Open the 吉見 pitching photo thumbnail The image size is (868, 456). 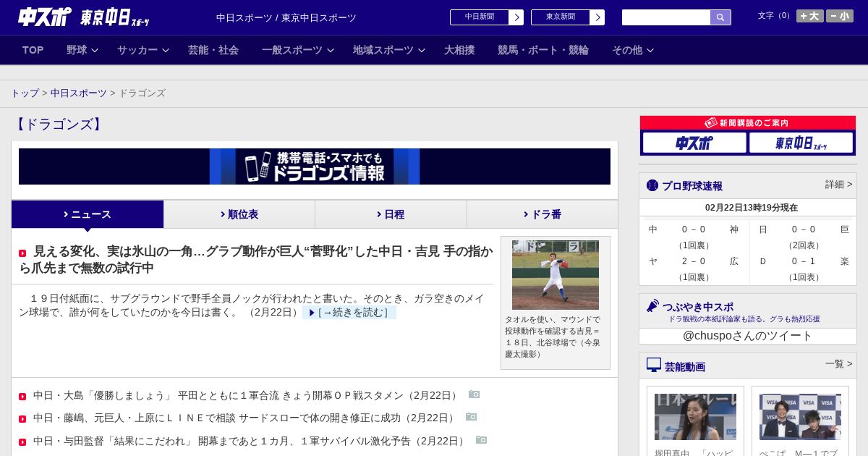point(556,275)
